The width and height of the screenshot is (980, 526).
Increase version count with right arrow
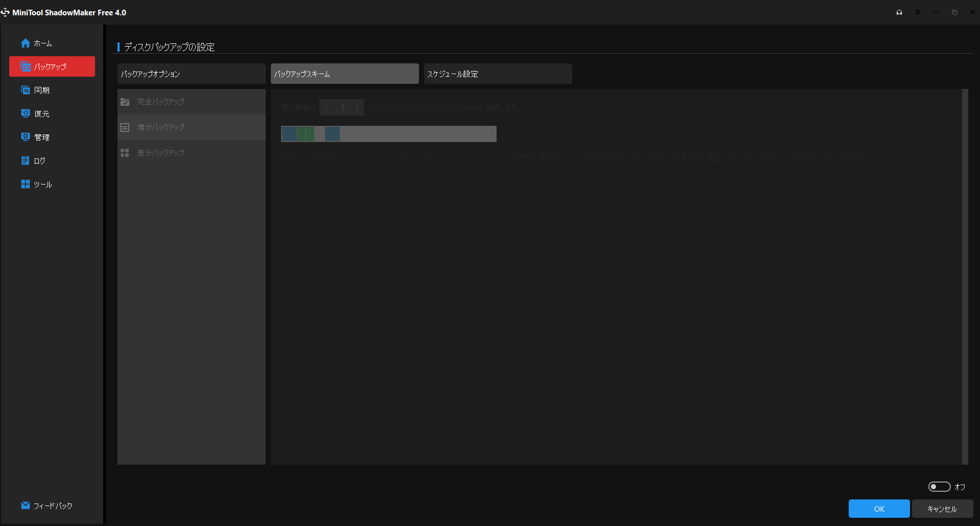click(x=357, y=107)
